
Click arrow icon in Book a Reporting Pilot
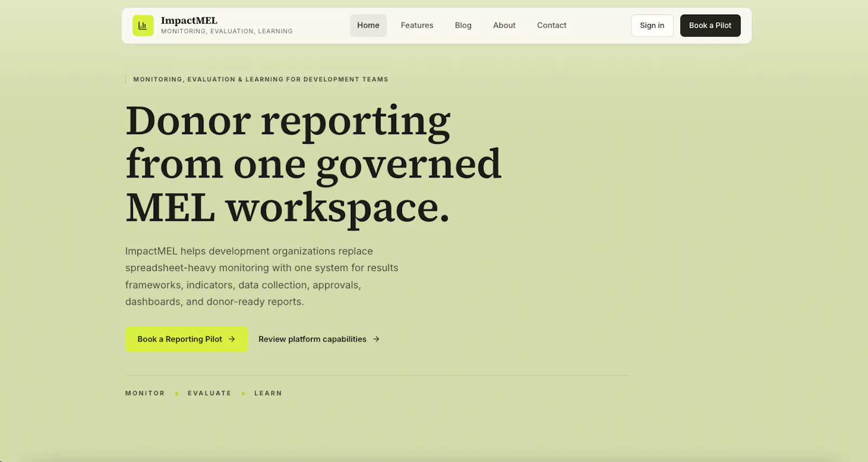tap(232, 339)
